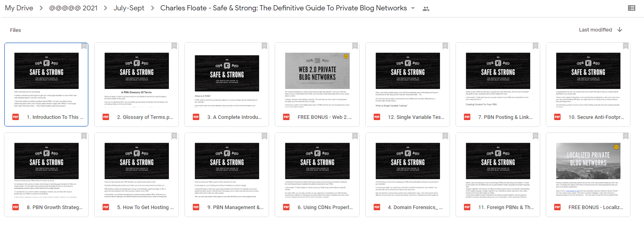Open 10. Secure Anti-Footprint preview thumbnail
The width and height of the screenshot is (644, 229).
pyautogui.click(x=588, y=79)
